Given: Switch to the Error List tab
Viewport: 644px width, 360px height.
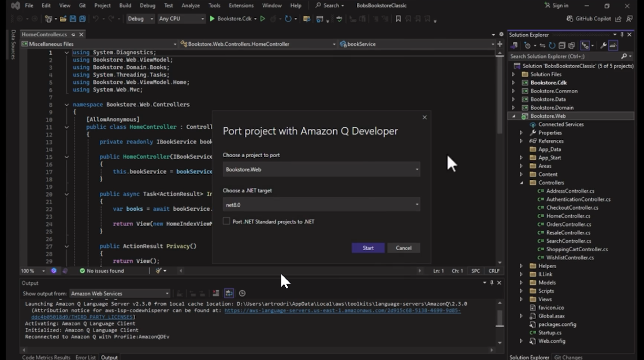Looking at the screenshot, I should click(x=85, y=357).
